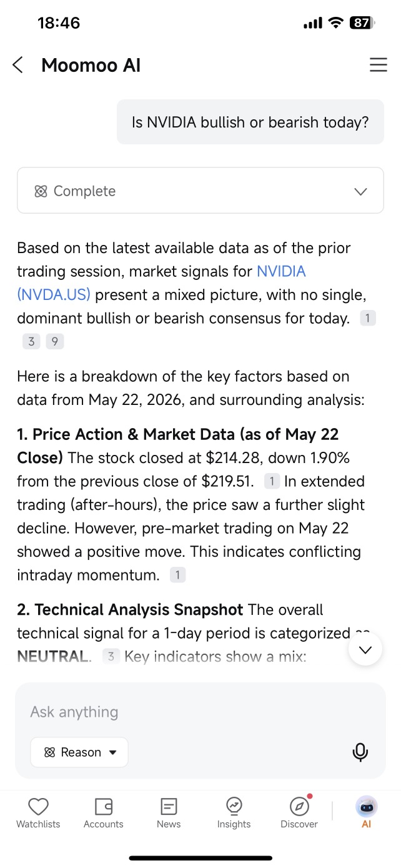Image resolution: width=401 pixels, height=868 pixels.
Task: Open Watchlists heart icon tab
Action: point(38,814)
